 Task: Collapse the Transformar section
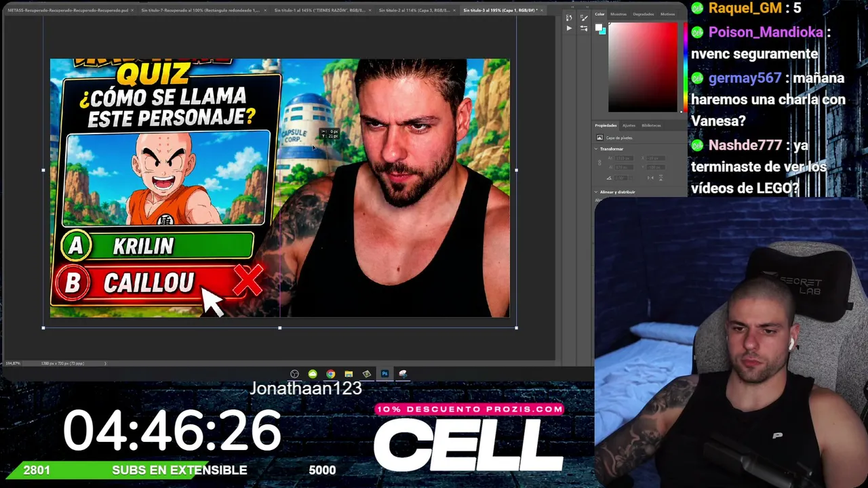[597, 149]
